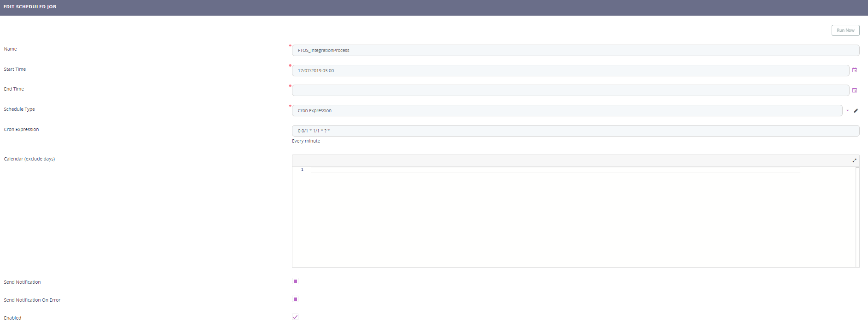Toggle the Send Notification checkbox
The width and height of the screenshot is (868, 332).
295,281
